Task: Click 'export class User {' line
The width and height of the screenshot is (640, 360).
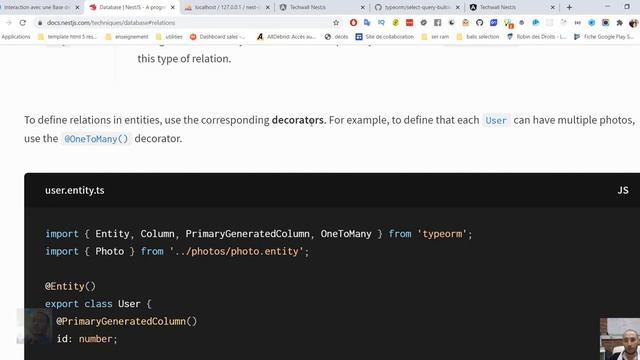Action: pos(98,304)
